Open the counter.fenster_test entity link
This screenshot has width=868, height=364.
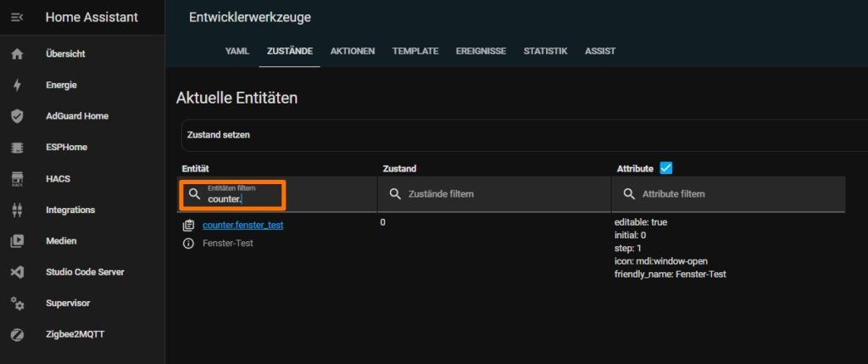click(x=242, y=226)
